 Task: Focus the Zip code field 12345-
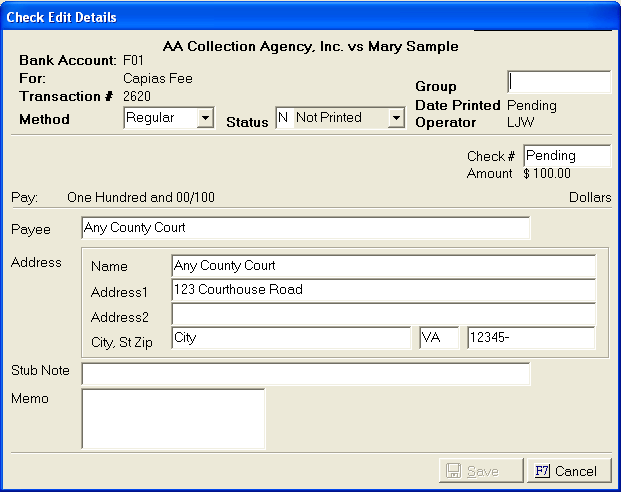[530, 338]
